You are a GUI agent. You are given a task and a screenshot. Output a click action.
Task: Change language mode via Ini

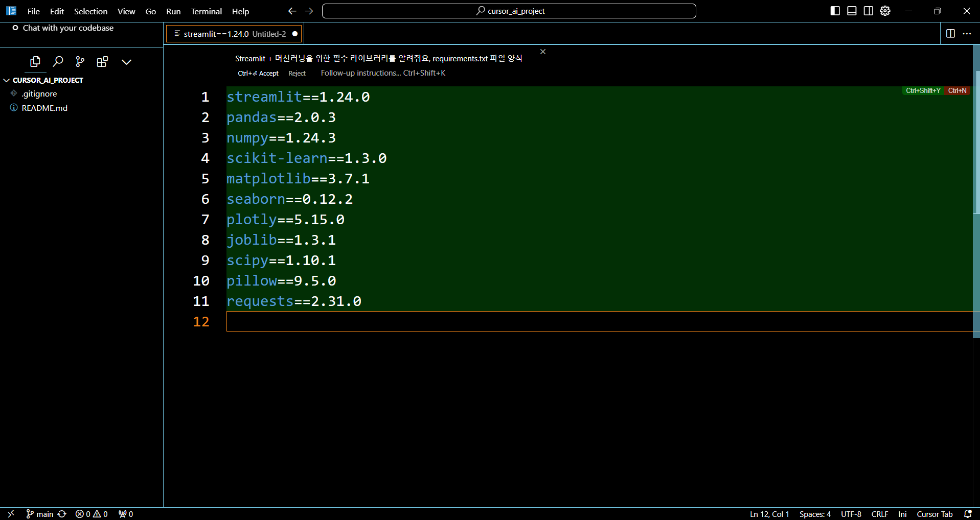902,514
